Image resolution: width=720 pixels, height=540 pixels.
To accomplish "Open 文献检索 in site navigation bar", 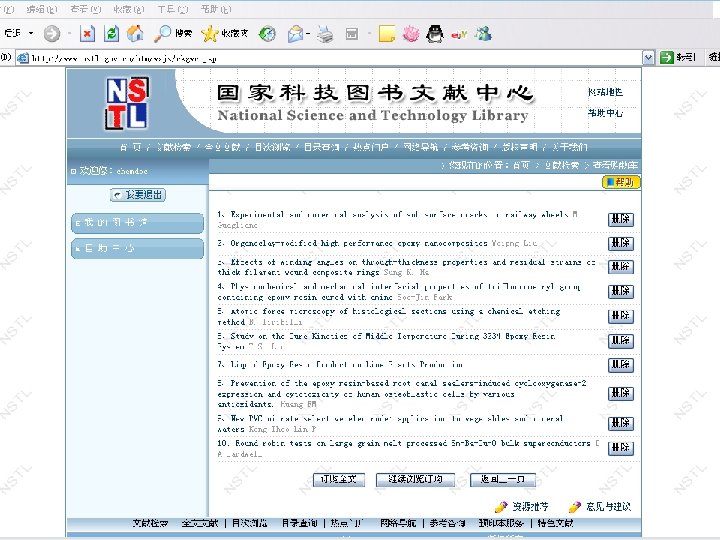I will tap(174, 147).
